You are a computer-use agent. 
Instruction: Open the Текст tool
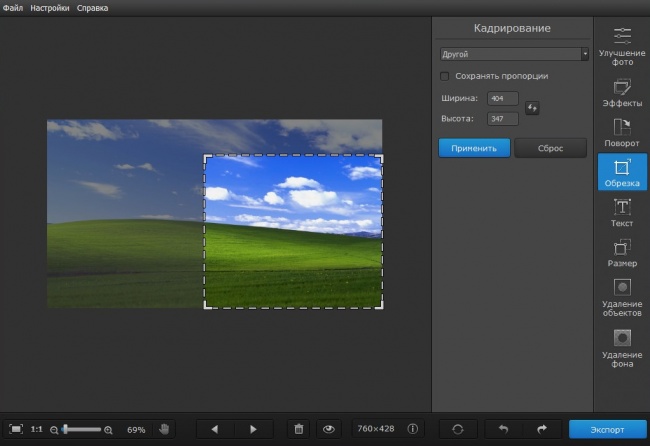click(622, 213)
